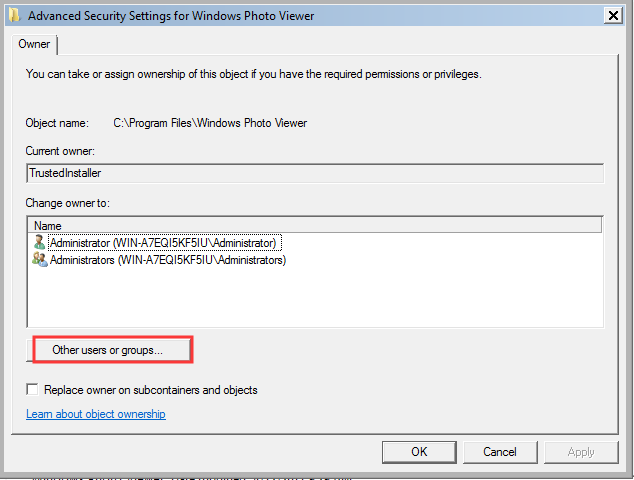
Task: Cancel the ownership changes
Action: tap(500, 452)
